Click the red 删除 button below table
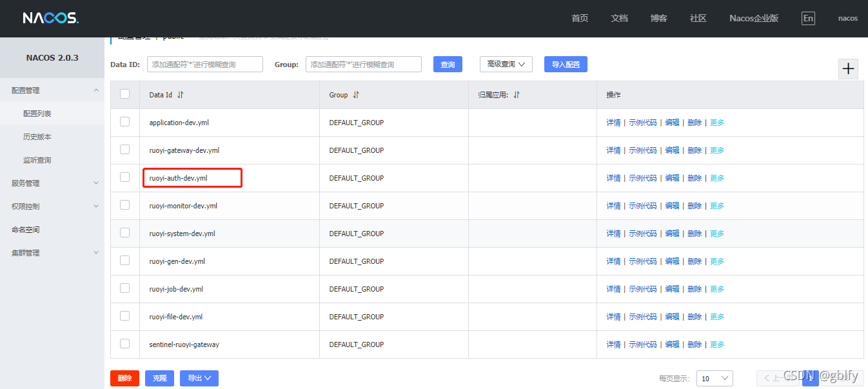The image size is (868, 389). (124, 378)
